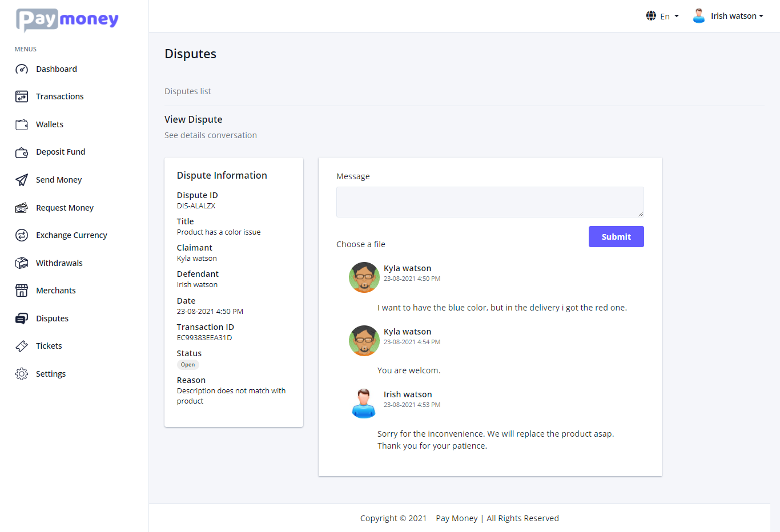
Task: Click Kyla watson's avatar on first message
Action: pyautogui.click(x=364, y=277)
